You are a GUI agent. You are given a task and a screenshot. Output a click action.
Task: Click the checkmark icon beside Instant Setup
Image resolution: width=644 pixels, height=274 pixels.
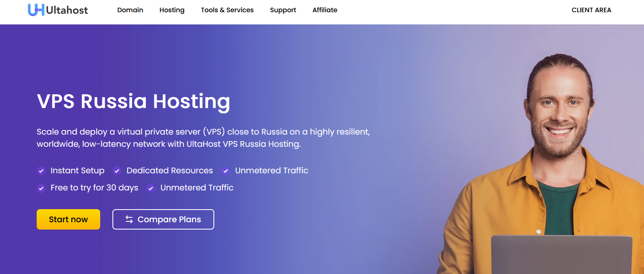[x=41, y=171]
